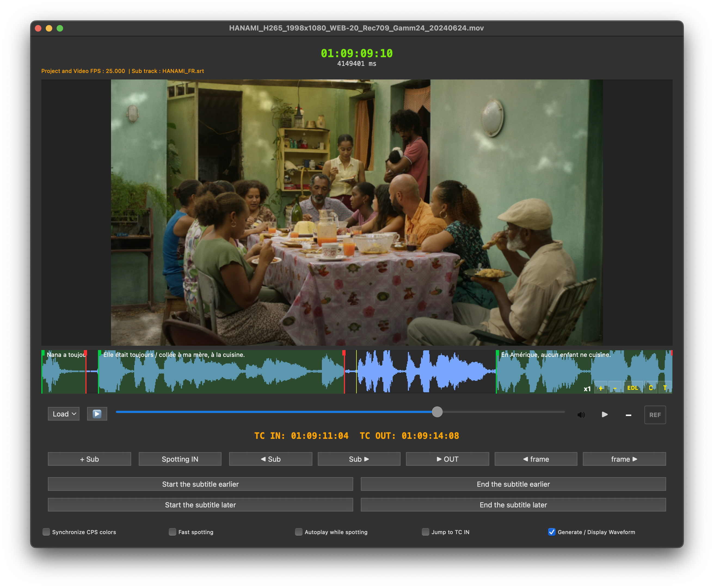This screenshot has height=588, width=714.
Task: Click the video position slider handle
Action: (437, 412)
